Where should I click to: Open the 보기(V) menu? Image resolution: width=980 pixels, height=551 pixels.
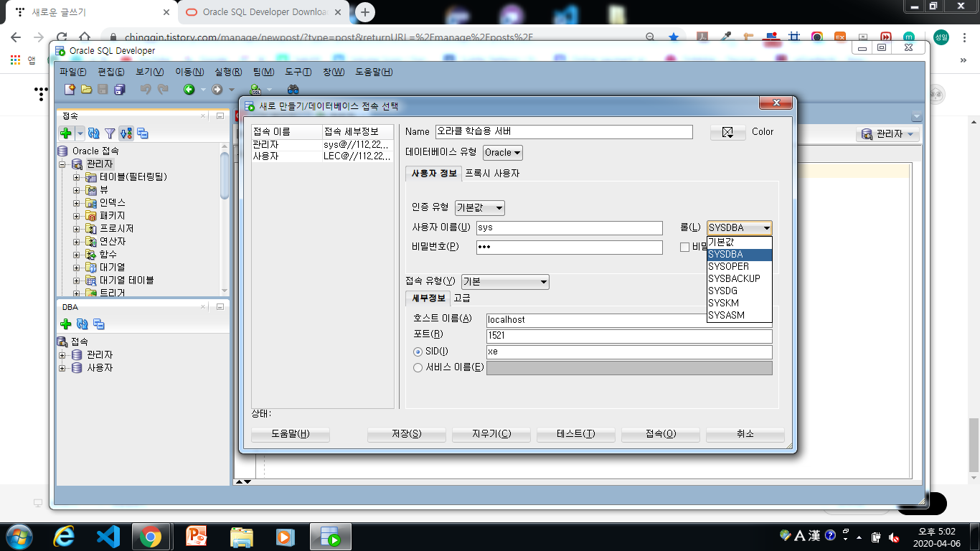point(150,72)
